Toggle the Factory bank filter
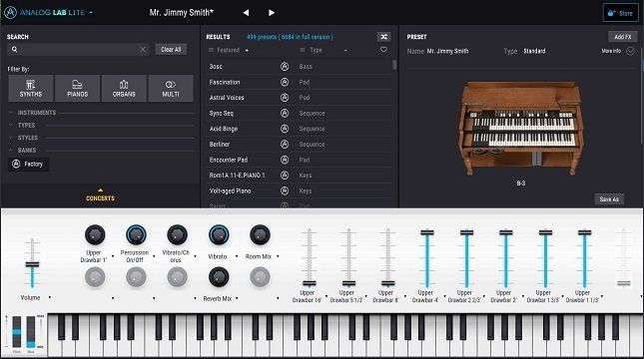644x359 pixels. [x=28, y=165]
